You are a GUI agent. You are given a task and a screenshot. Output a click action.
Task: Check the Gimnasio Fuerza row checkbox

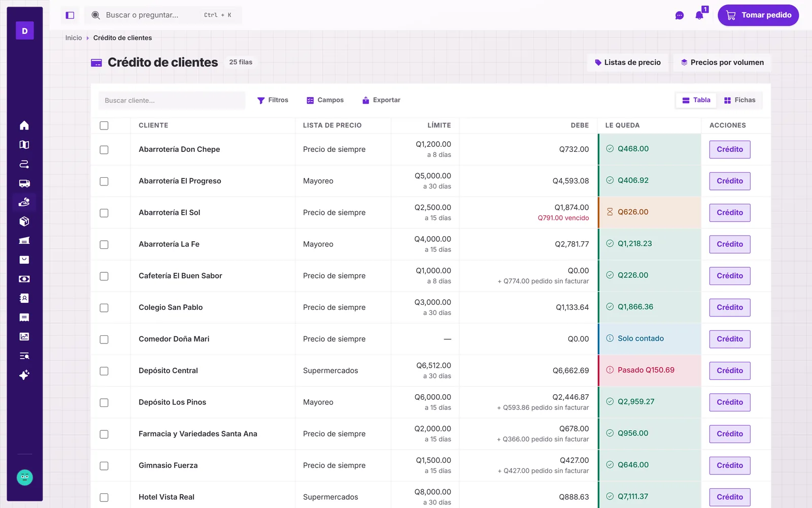pyautogui.click(x=104, y=466)
